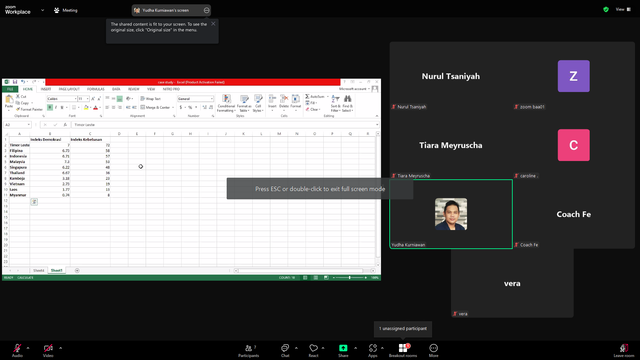The height and width of the screenshot is (360, 640).
Task: Click the green Share screen button
Action: (x=343, y=350)
